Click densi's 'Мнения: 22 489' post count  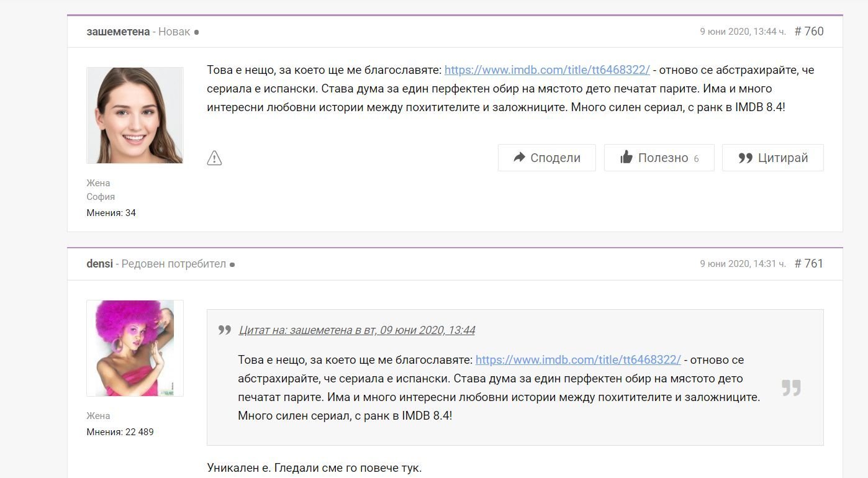[120, 432]
